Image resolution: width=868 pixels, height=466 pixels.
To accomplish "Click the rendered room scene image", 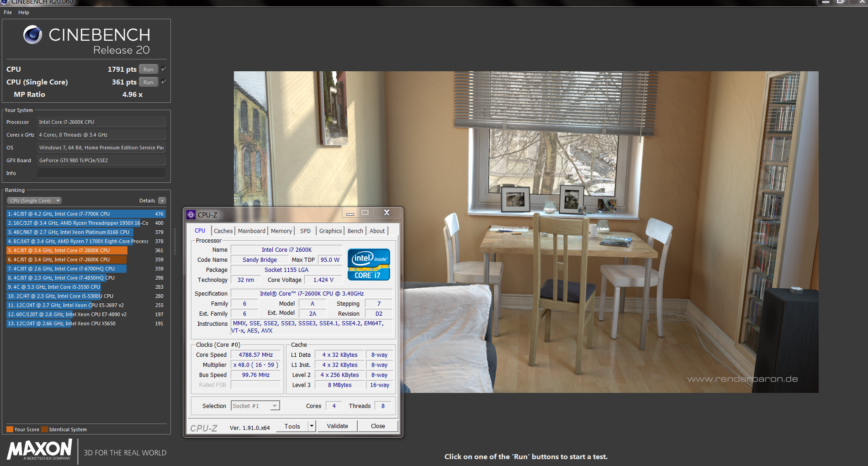I will (526, 232).
